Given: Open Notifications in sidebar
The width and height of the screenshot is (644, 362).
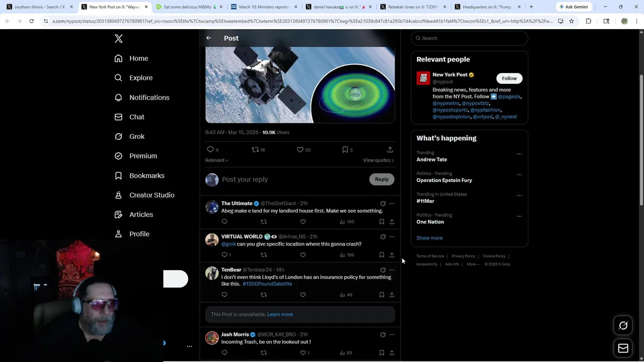Looking at the screenshot, I should click(142, 98).
